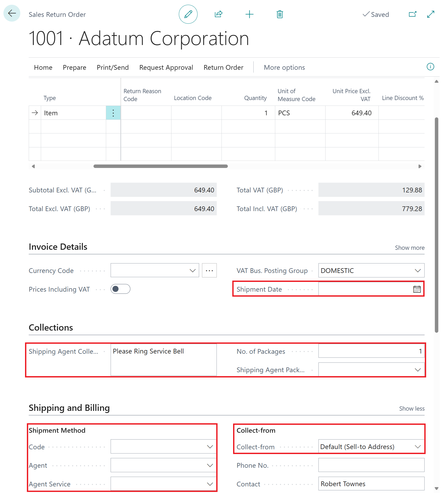448x493 pixels.
Task: Click page scrollbar up arrow
Action: pos(436,81)
